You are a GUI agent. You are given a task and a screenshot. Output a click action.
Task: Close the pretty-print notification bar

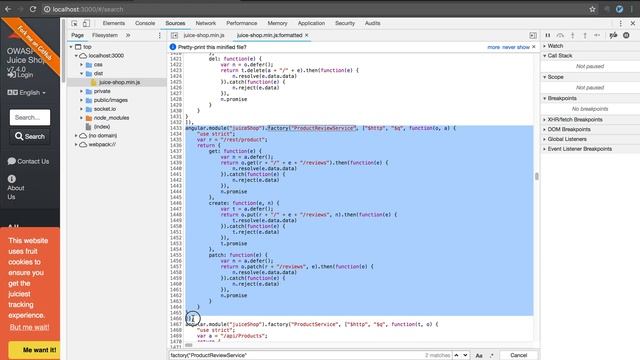[533, 47]
